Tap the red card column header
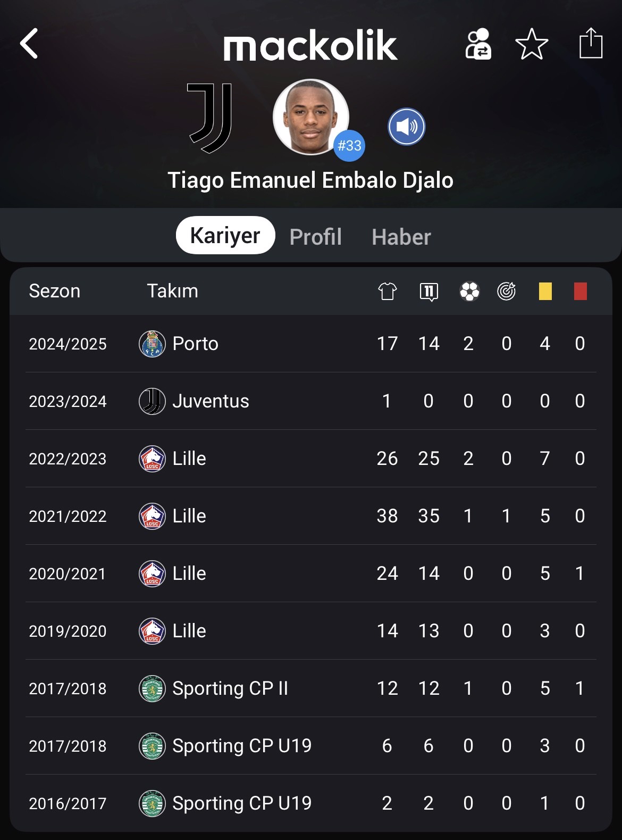 point(581,291)
